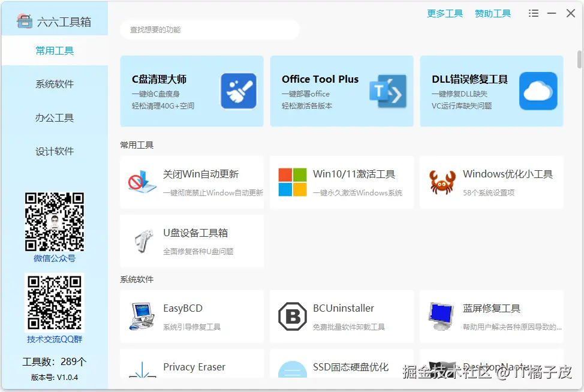The image size is (584, 392).
Task: Click the BCUninstaller hexagon B icon
Action: (x=292, y=316)
